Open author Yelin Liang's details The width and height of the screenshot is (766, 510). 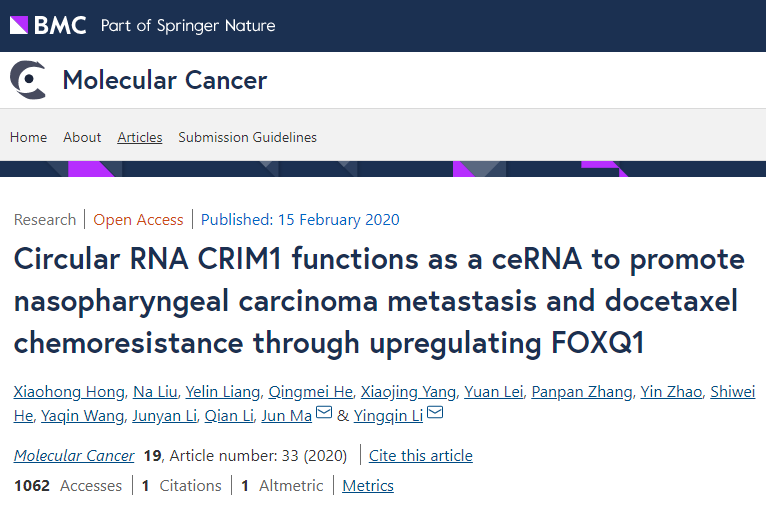223,392
